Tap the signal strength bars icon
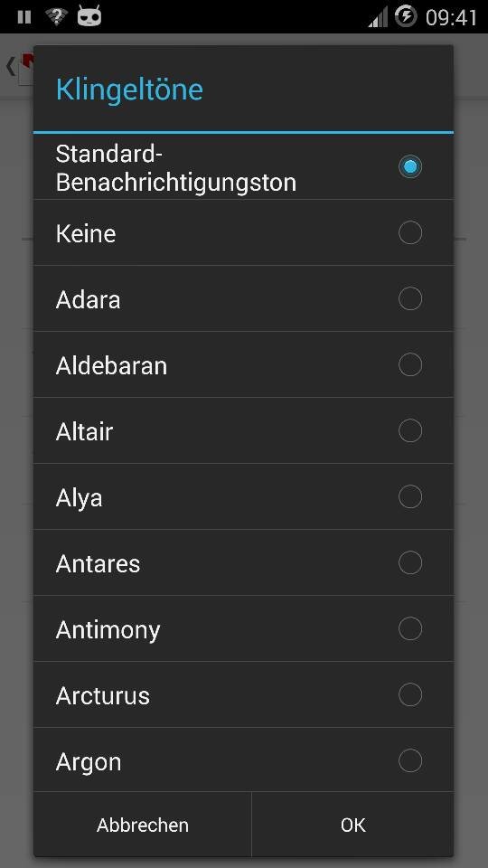This screenshot has height=868, width=488. [378, 17]
